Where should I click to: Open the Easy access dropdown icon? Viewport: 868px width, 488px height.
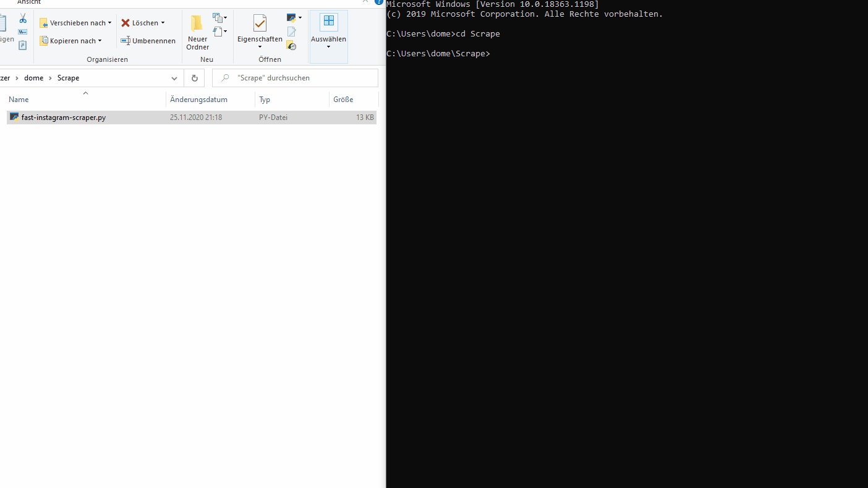(219, 31)
